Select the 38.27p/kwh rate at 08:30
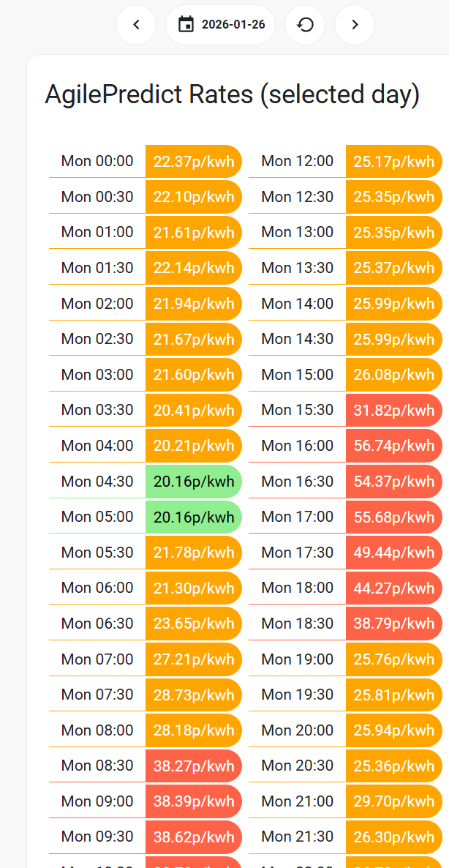The width and height of the screenshot is (449, 868). click(194, 766)
